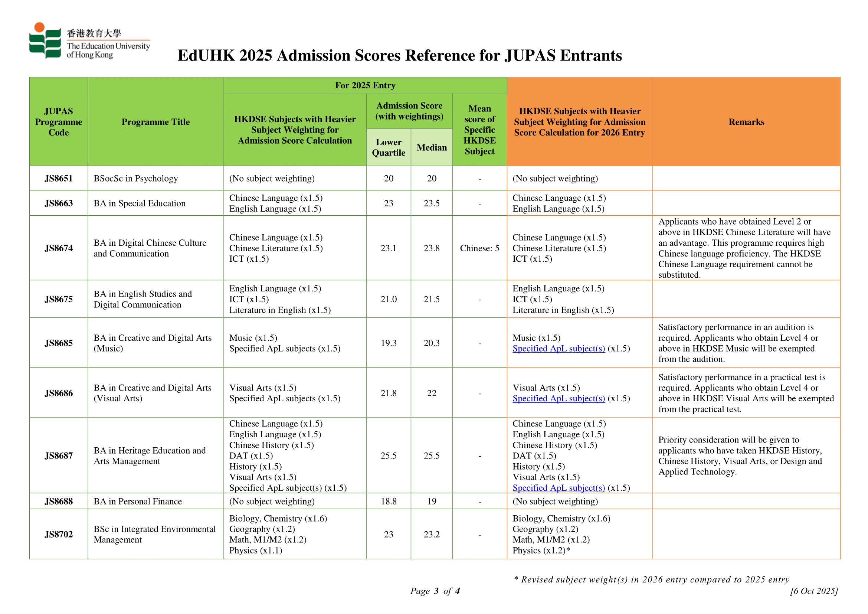Click median value 22 for Visual Arts
868x614 pixels.
[432, 393]
